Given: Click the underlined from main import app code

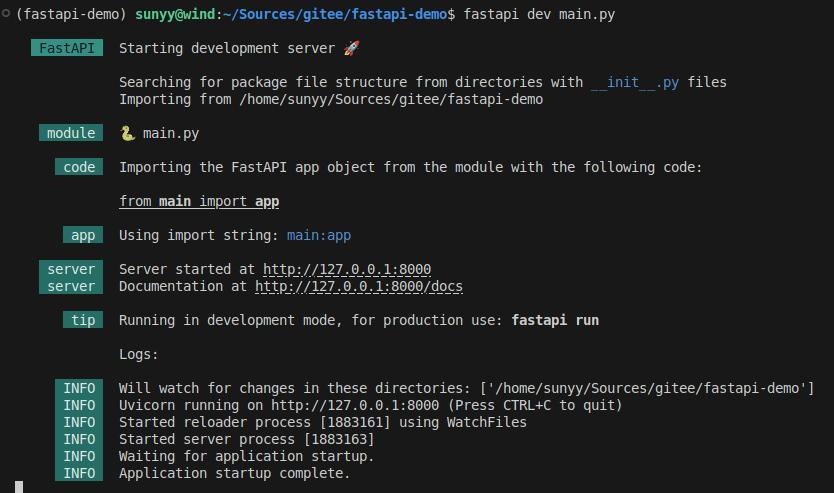Looking at the screenshot, I should [x=199, y=201].
